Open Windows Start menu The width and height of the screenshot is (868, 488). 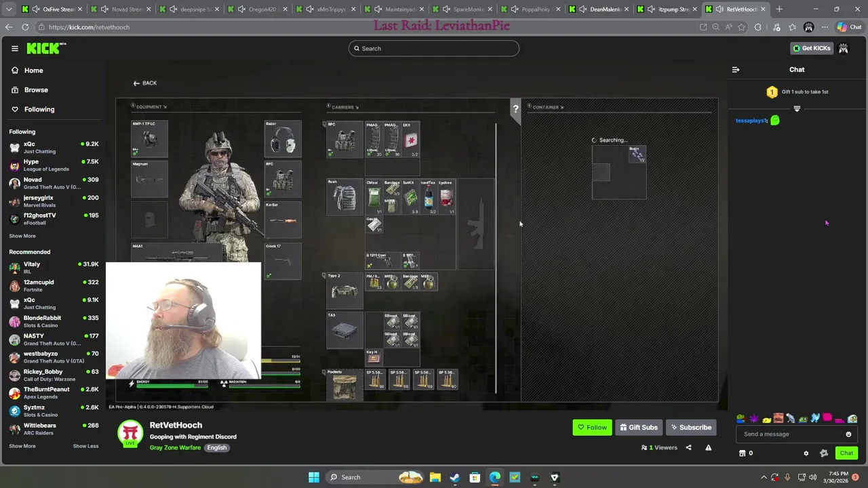point(314,477)
